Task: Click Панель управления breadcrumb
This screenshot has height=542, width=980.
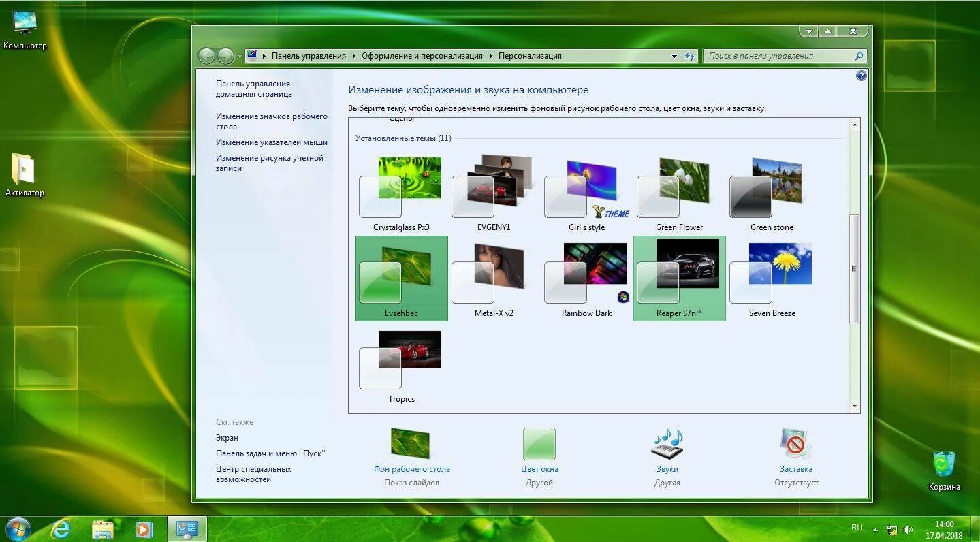Action: (x=309, y=56)
